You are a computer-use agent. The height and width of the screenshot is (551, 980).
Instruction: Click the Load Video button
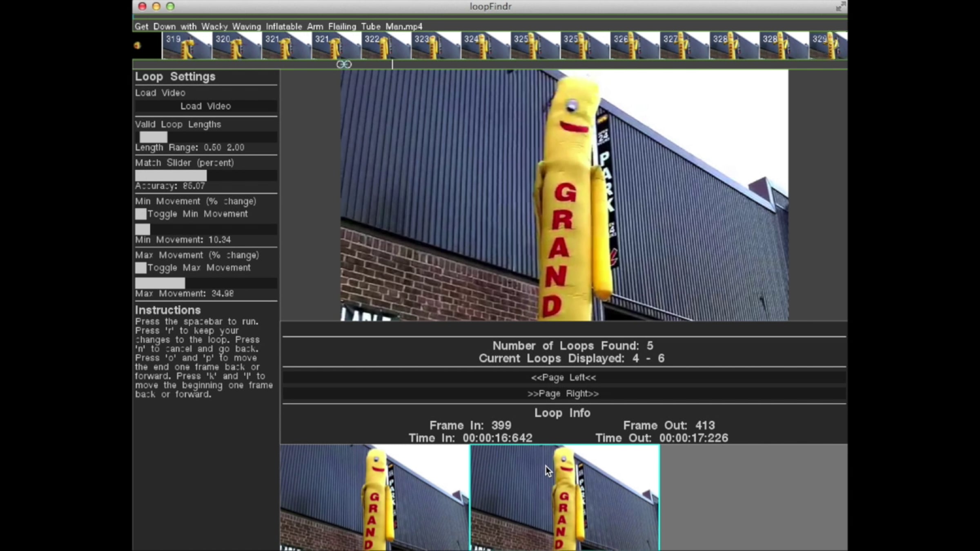(x=206, y=106)
